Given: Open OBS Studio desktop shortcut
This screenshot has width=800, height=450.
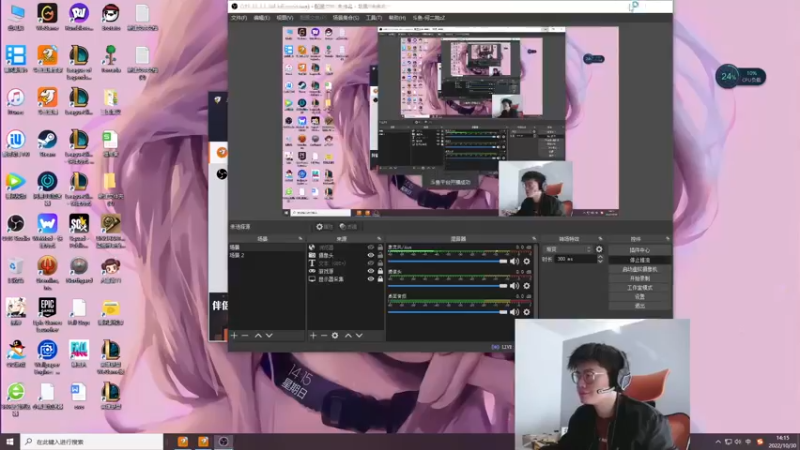Looking at the screenshot, I should (16, 228).
